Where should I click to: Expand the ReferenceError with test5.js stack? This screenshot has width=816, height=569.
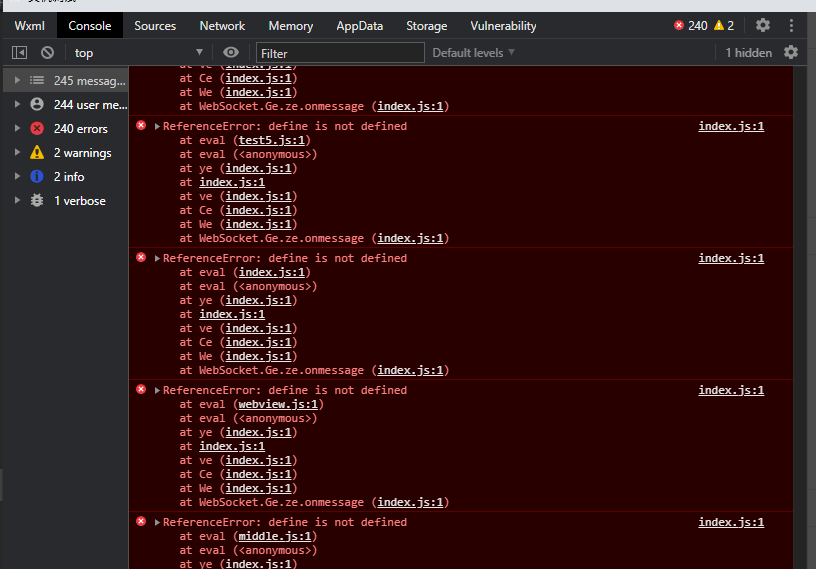(157, 126)
